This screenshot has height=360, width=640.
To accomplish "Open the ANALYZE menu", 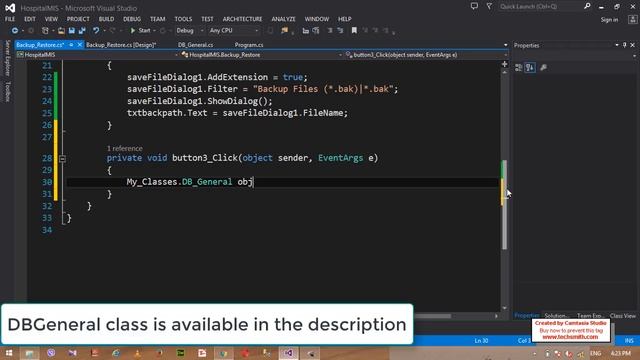I will [283, 19].
